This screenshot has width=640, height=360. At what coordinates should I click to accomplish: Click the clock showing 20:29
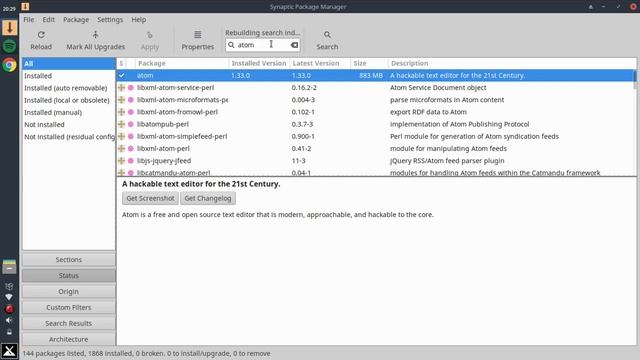(x=9, y=9)
